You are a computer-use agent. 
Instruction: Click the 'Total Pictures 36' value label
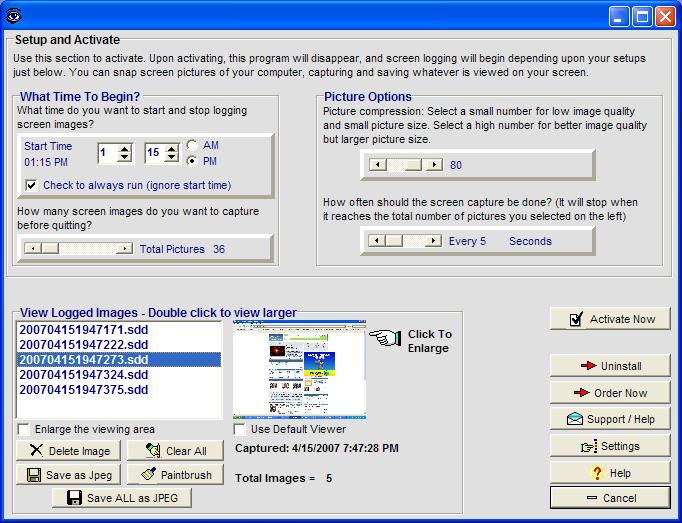click(182, 249)
